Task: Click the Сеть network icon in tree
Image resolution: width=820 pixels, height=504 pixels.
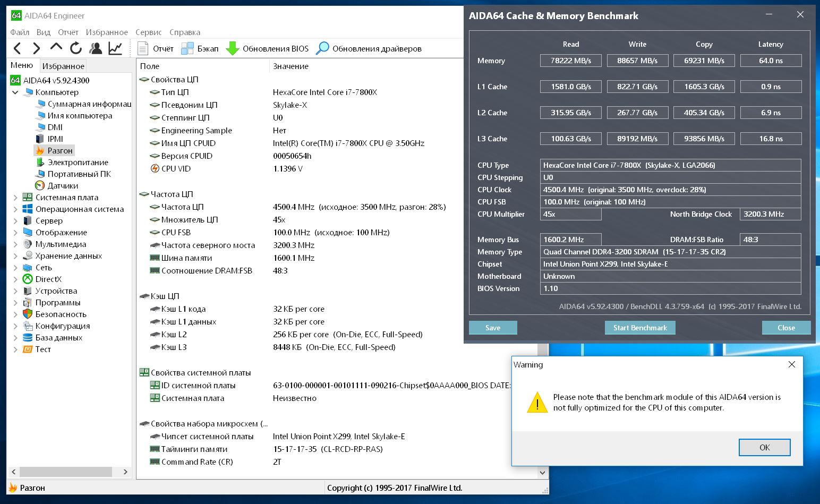Action: coord(28,268)
